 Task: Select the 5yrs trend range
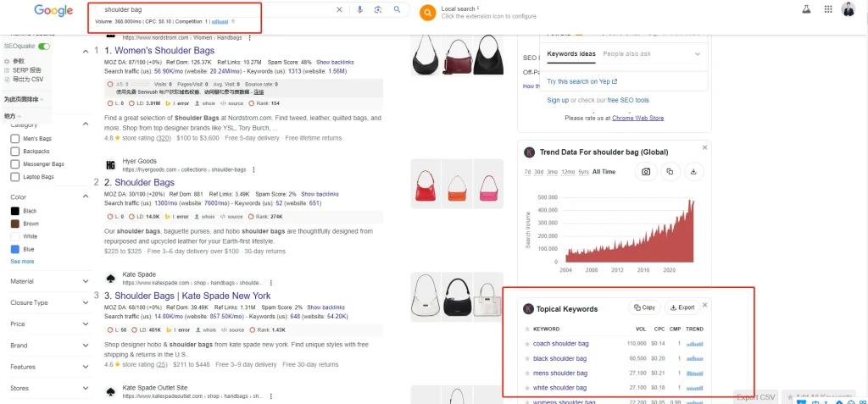tap(583, 172)
